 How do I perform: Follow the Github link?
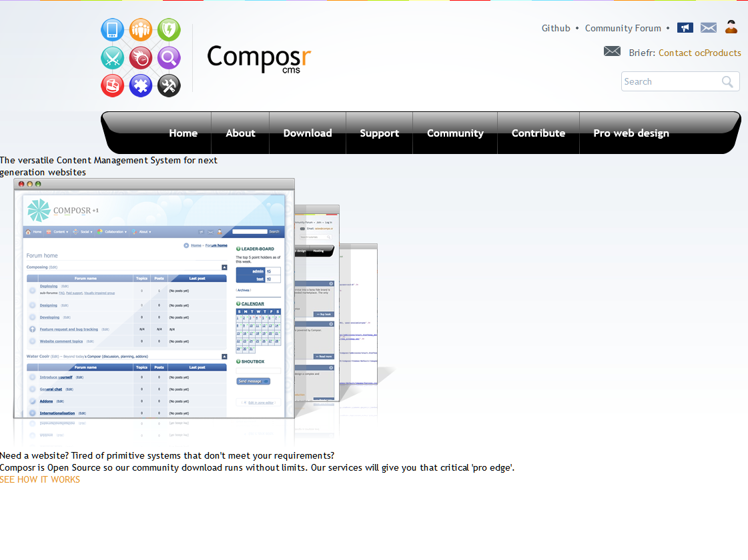(x=556, y=28)
